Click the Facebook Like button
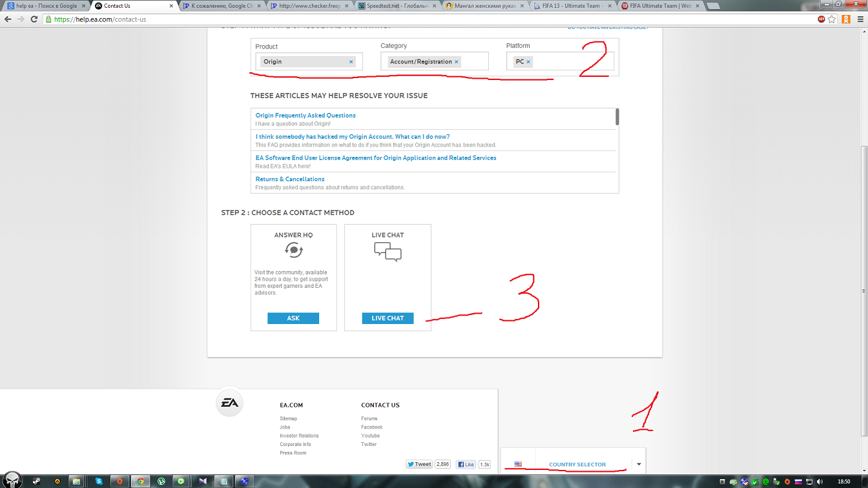Image resolution: width=868 pixels, height=488 pixels. pos(466,464)
